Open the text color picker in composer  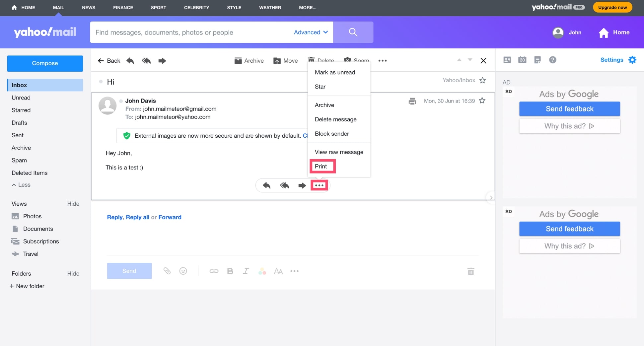click(262, 271)
